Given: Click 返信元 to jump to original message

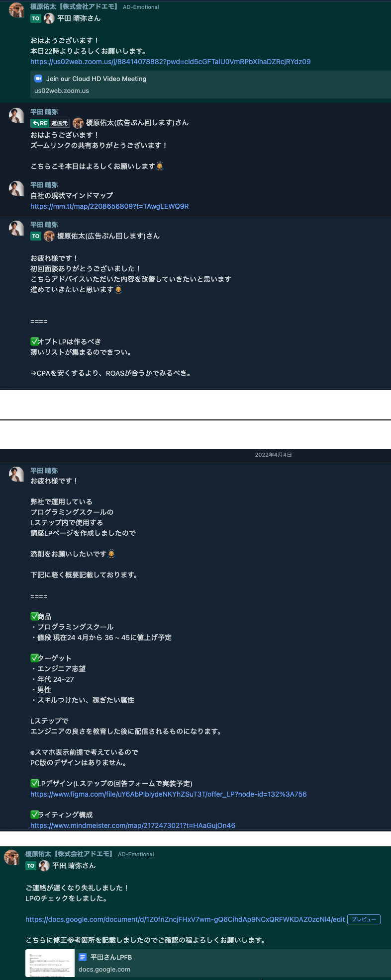Looking at the screenshot, I should click(x=59, y=123).
